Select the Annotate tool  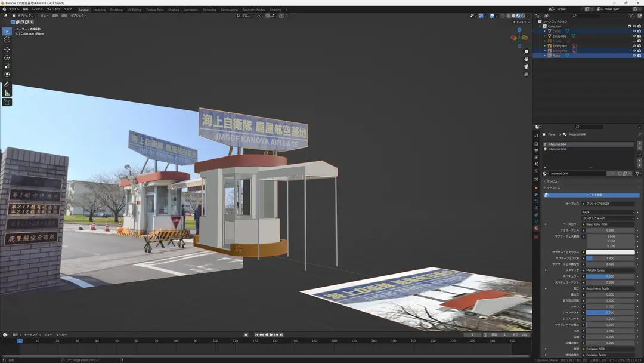pos(7,84)
